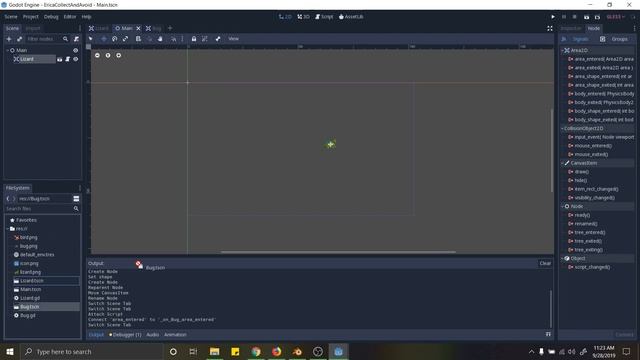Select the Rotate Mode tool

[x=115, y=39]
